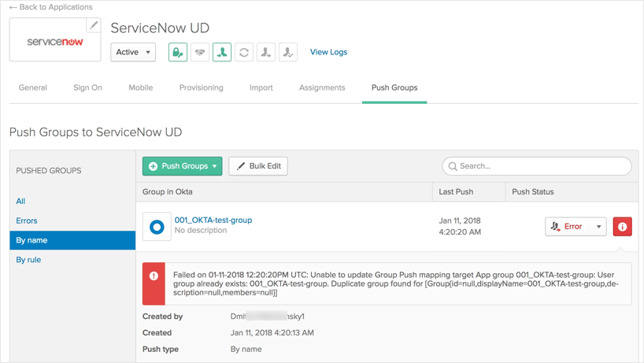Image resolution: width=644 pixels, height=363 pixels.
Task: Expand the green Push Groups dropdown
Action: (x=182, y=166)
